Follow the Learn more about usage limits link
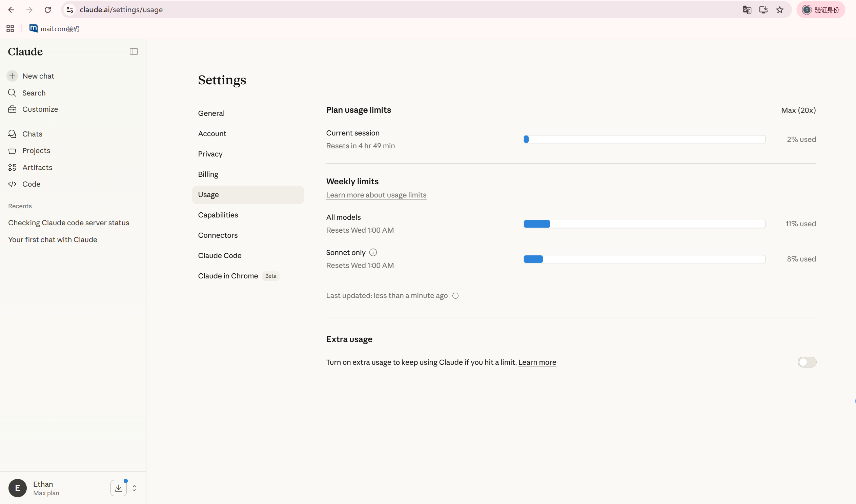The image size is (856, 504). (x=376, y=195)
